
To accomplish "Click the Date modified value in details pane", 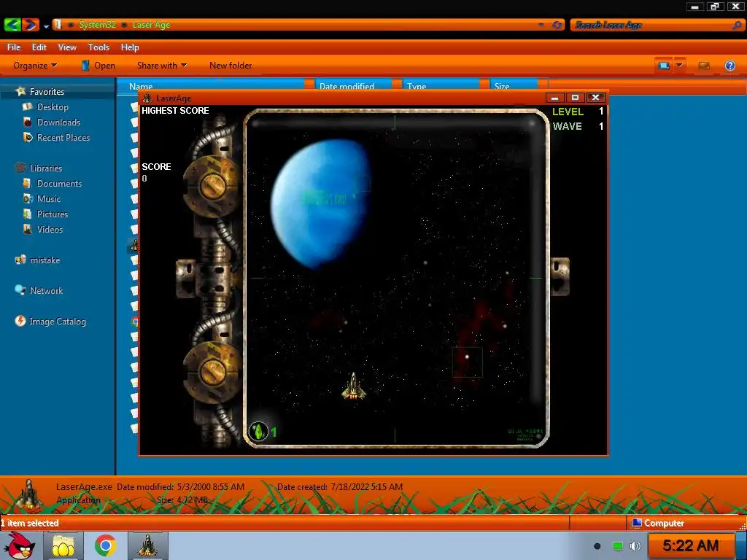I will [211, 486].
